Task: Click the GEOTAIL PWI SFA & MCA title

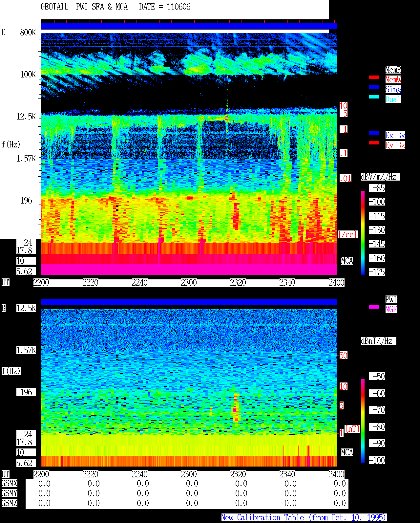Action: point(84,7)
